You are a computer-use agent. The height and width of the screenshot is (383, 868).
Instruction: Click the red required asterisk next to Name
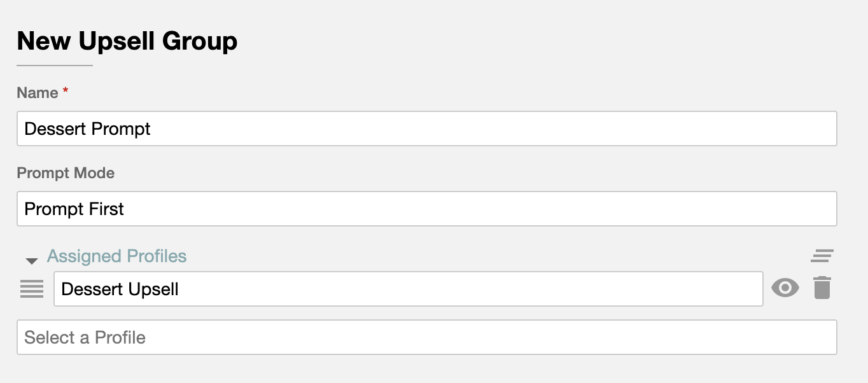click(x=65, y=92)
